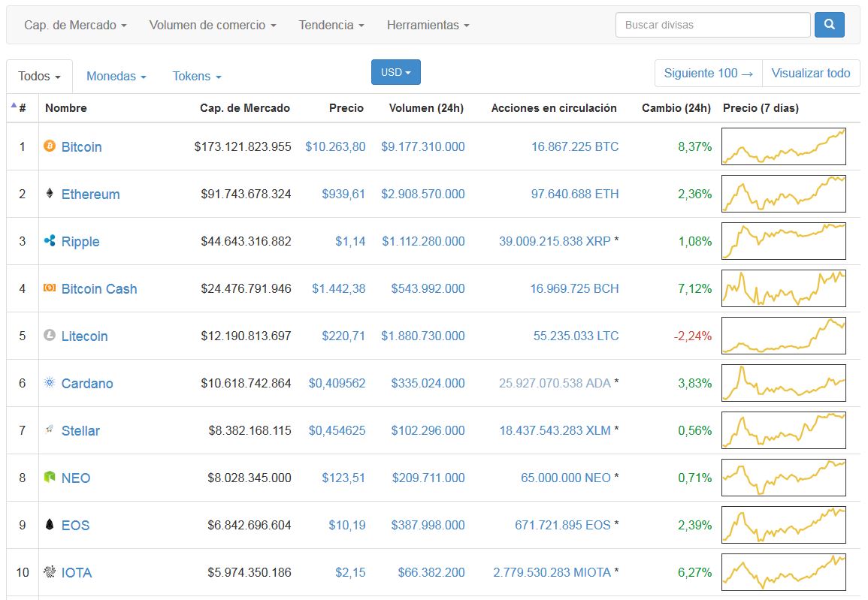The width and height of the screenshot is (868, 600).
Task: Open Litecoin's 7-day price chart
Action: coord(784,336)
